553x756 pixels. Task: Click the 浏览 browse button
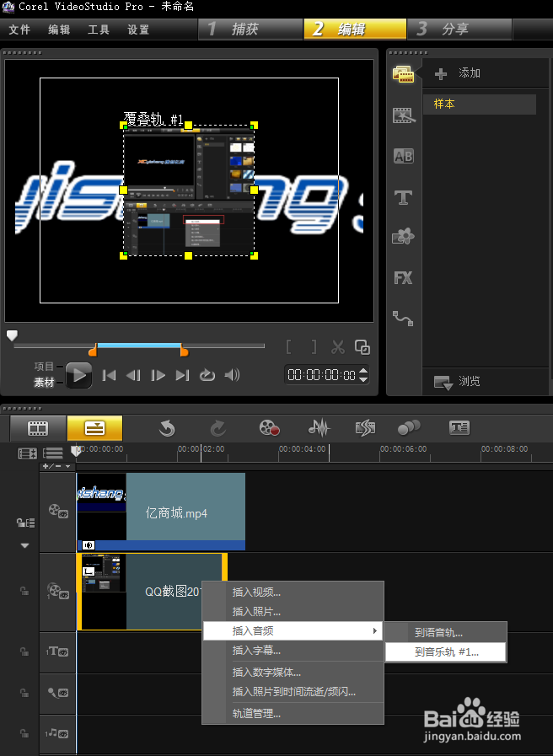pos(457,382)
